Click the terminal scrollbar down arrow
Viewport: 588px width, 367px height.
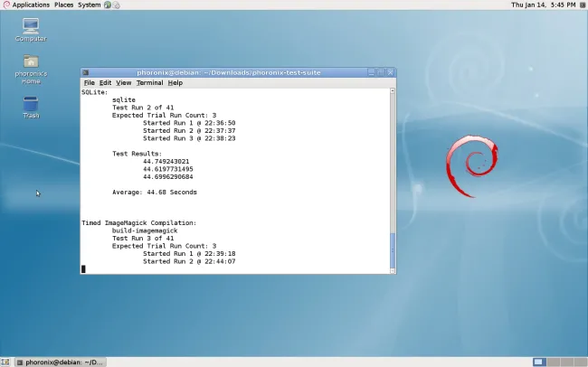click(392, 269)
